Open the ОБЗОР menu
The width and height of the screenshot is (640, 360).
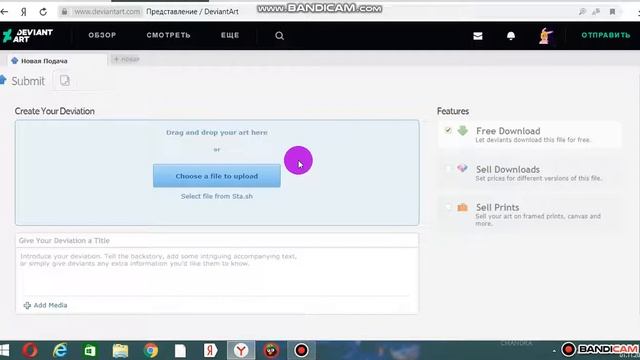102,36
